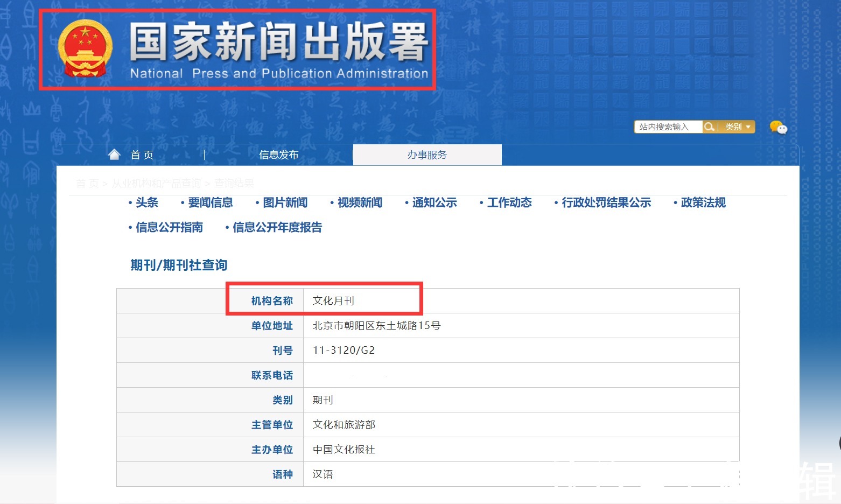841x504 pixels.
Task: Focus the 站内搜索输入 search field
Action: (668, 127)
